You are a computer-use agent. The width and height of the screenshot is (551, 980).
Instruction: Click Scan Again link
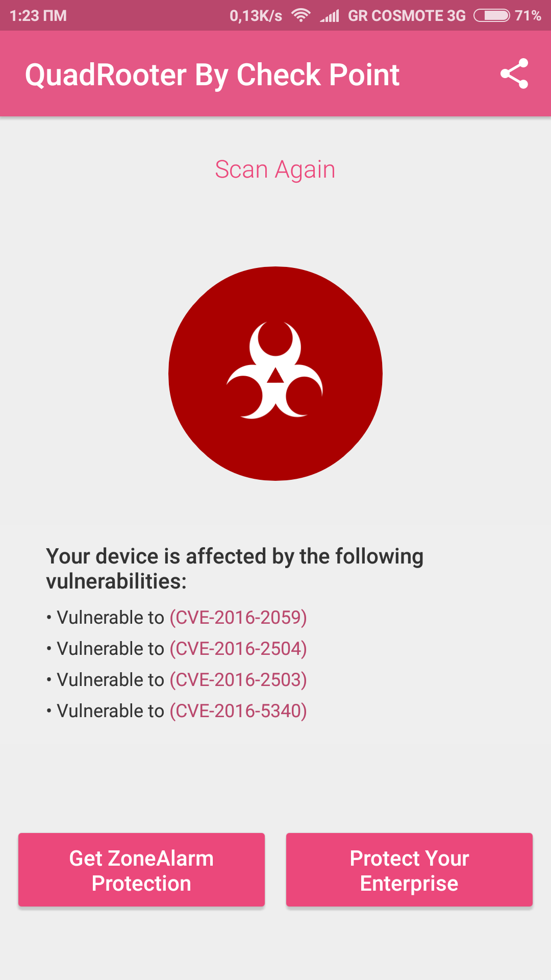pyautogui.click(x=275, y=169)
